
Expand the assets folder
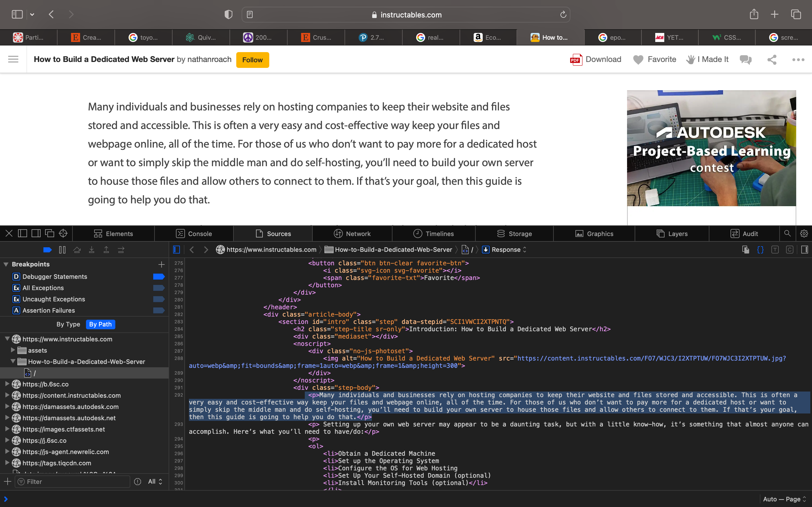click(x=13, y=350)
